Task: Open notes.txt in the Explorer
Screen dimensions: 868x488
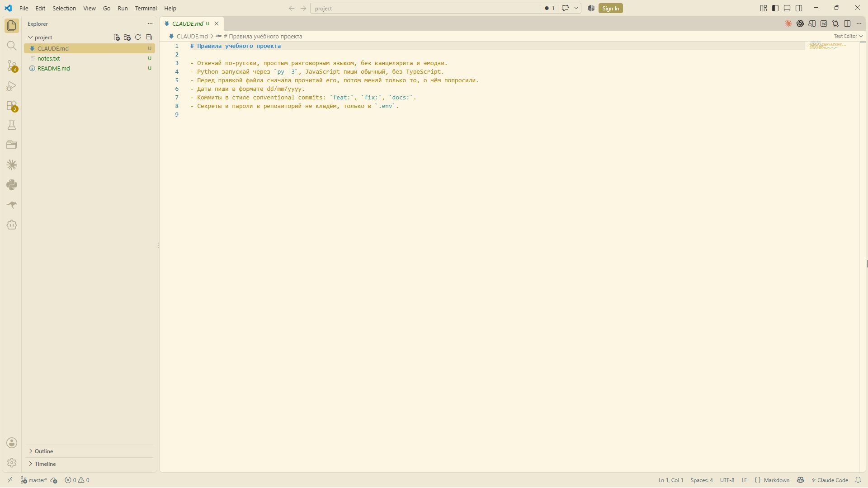Action: pos(90,58)
